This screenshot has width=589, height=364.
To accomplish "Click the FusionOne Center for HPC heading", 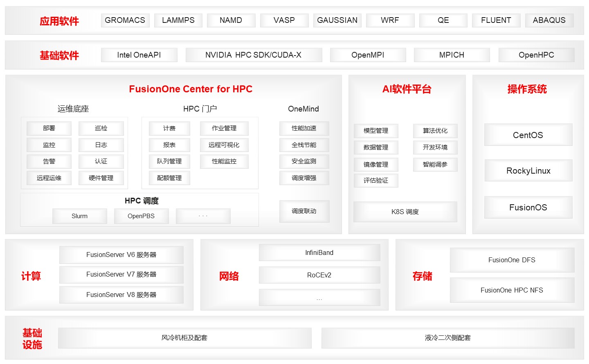I will pyautogui.click(x=191, y=89).
